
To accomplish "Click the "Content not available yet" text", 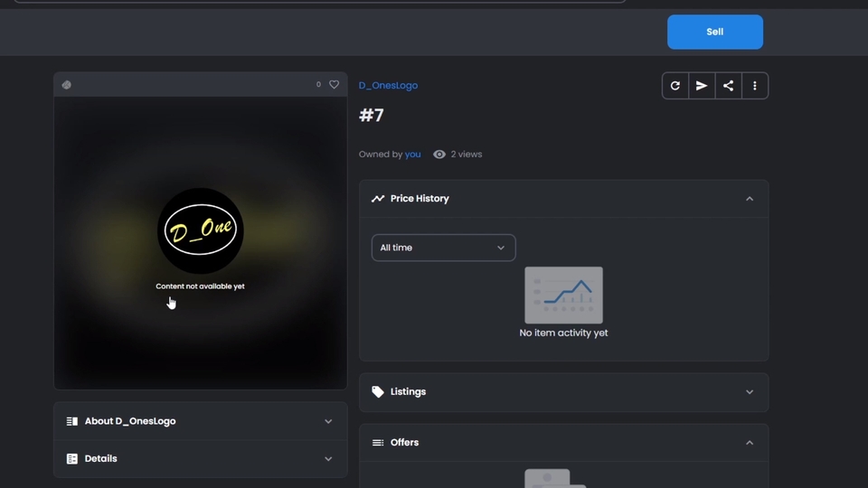I will click(200, 286).
